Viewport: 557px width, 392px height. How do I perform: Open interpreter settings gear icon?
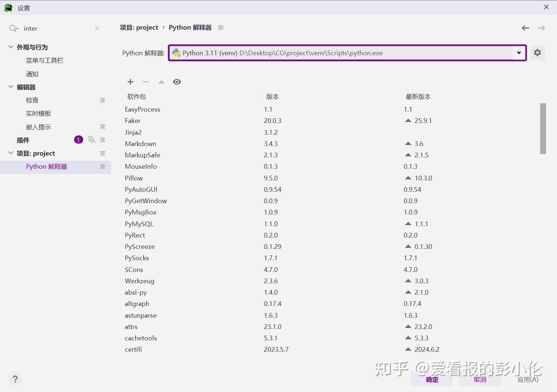(x=537, y=53)
